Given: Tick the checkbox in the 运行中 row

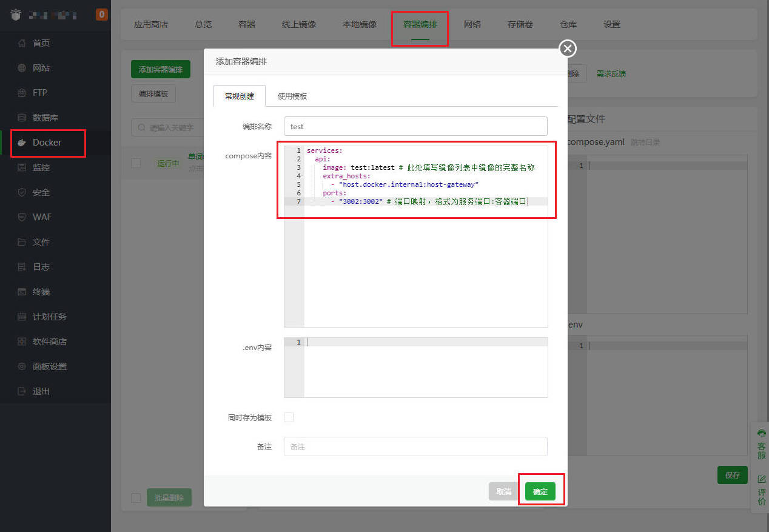Looking at the screenshot, I should point(136,163).
